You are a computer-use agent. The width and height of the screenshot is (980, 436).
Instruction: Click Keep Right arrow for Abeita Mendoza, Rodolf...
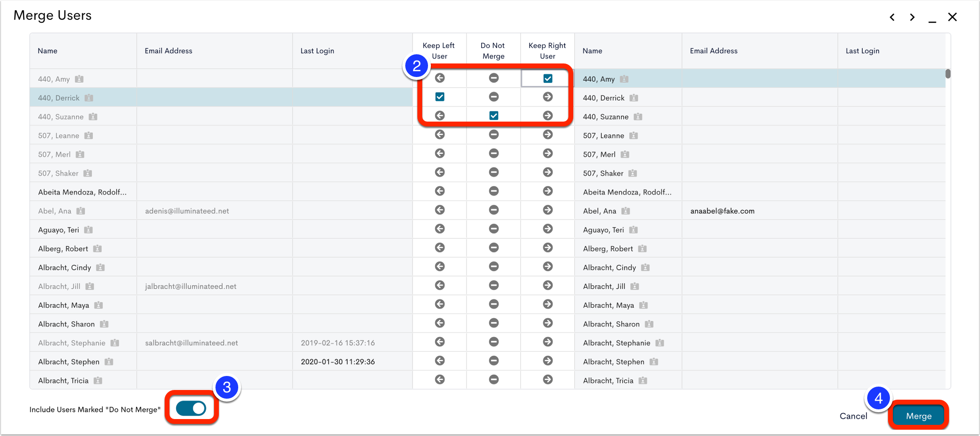tap(548, 191)
